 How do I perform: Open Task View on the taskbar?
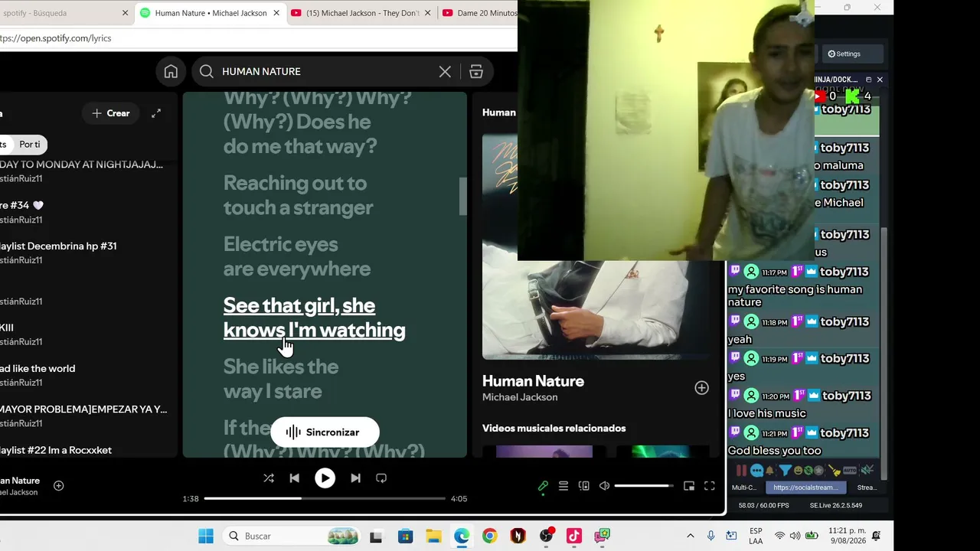(x=376, y=536)
